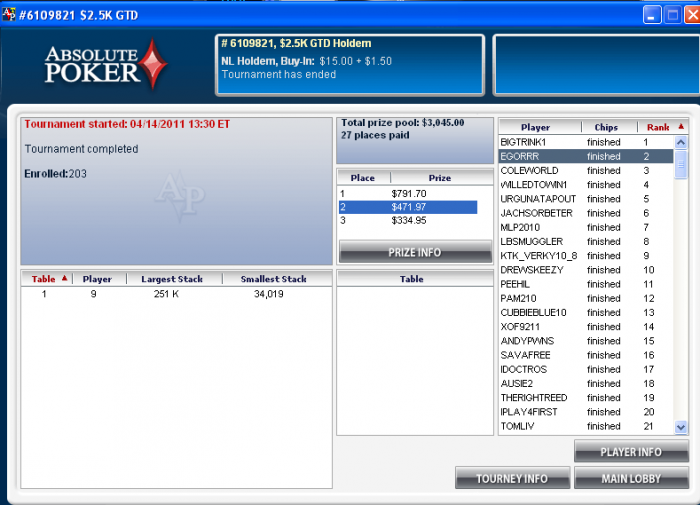700x505 pixels.
Task: Click the TOURNEY INFO button
Action: click(x=512, y=478)
